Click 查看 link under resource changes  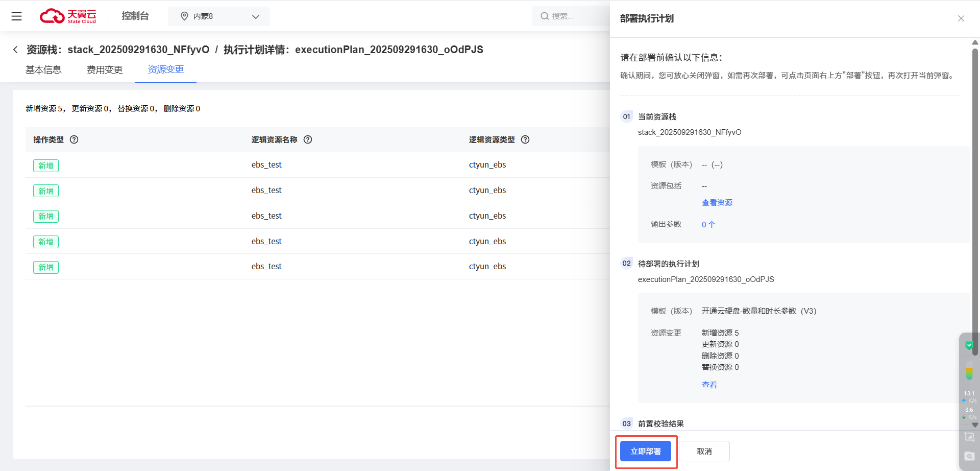pyautogui.click(x=709, y=385)
